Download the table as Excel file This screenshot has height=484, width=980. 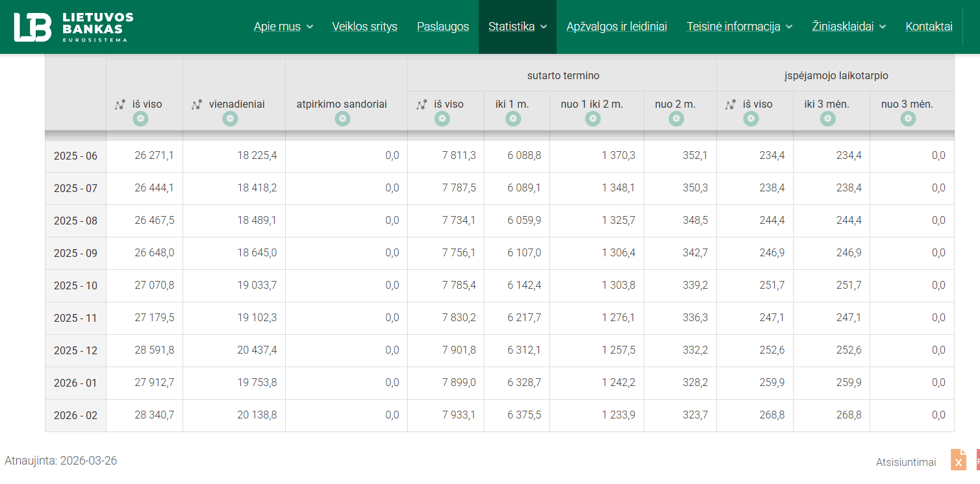(959, 460)
